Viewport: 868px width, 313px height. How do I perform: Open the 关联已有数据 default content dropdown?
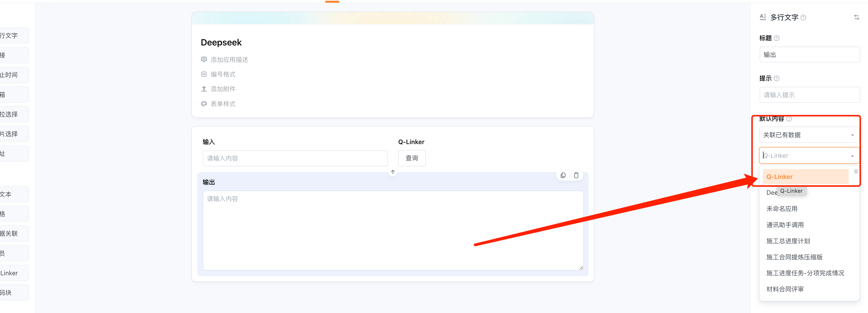click(809, 135)
